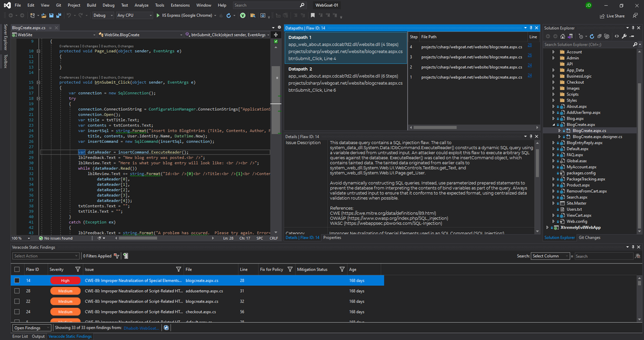Click the Server Explorer side tab
Screen dimensions: 644x340
click(x=5, y=37)
